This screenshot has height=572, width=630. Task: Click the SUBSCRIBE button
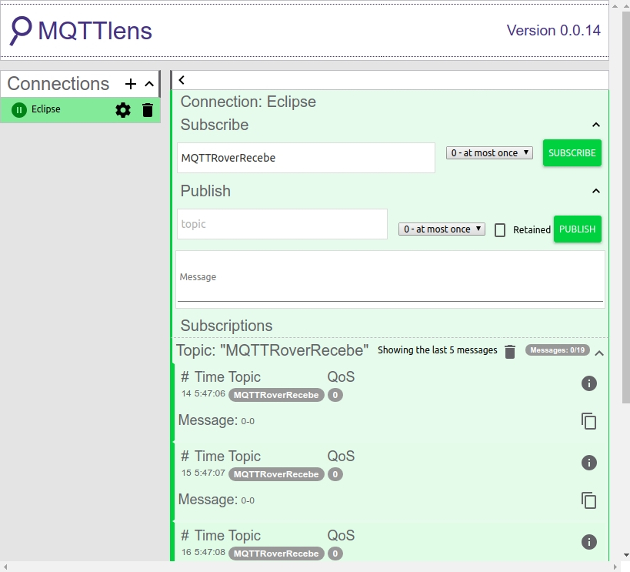click(x=572, y=153)
